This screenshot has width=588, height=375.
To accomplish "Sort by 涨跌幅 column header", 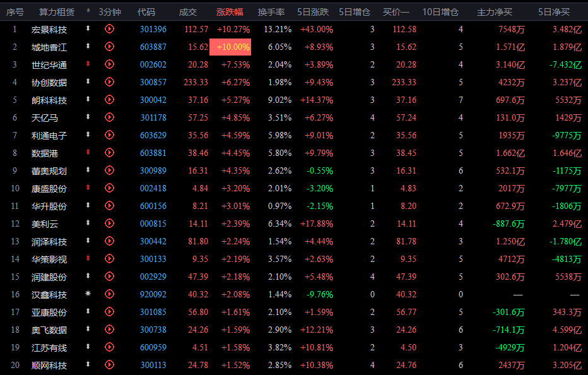I will point(230,12).
